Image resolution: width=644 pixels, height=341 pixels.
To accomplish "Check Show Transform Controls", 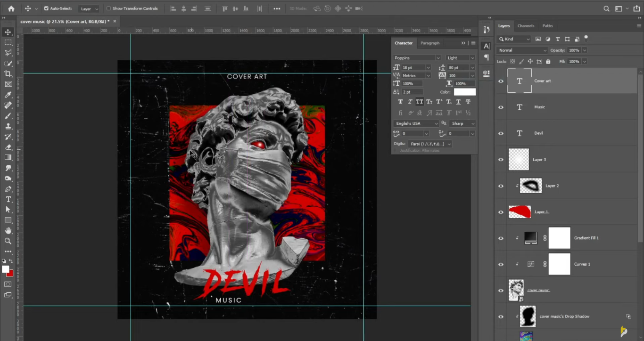I will [108, 8].
